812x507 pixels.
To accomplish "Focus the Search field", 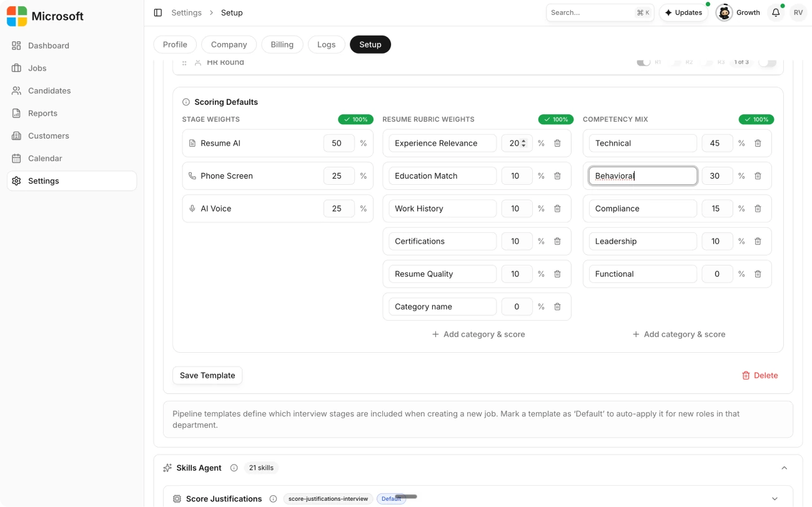I will tap(600, 12).
